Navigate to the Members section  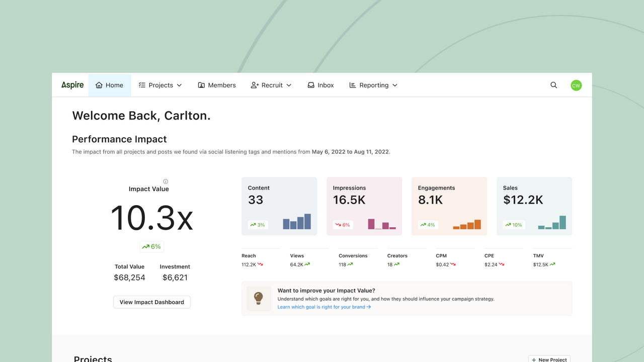click(x=216, y=85)
